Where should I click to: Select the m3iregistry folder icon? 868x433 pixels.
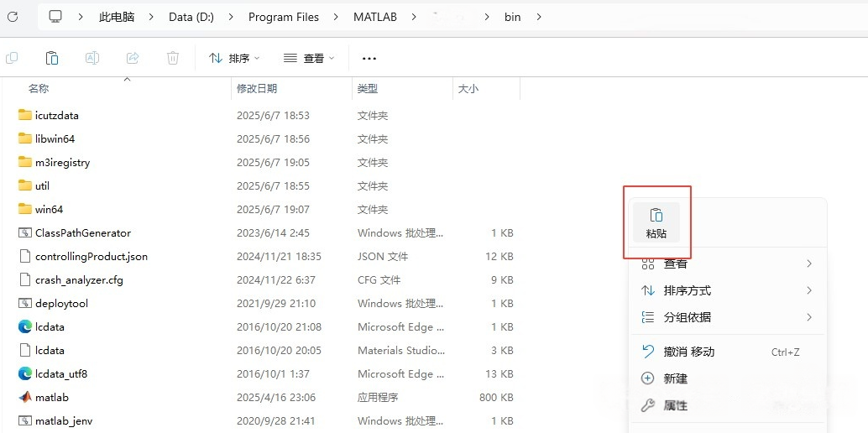click(x=25, y=162)
